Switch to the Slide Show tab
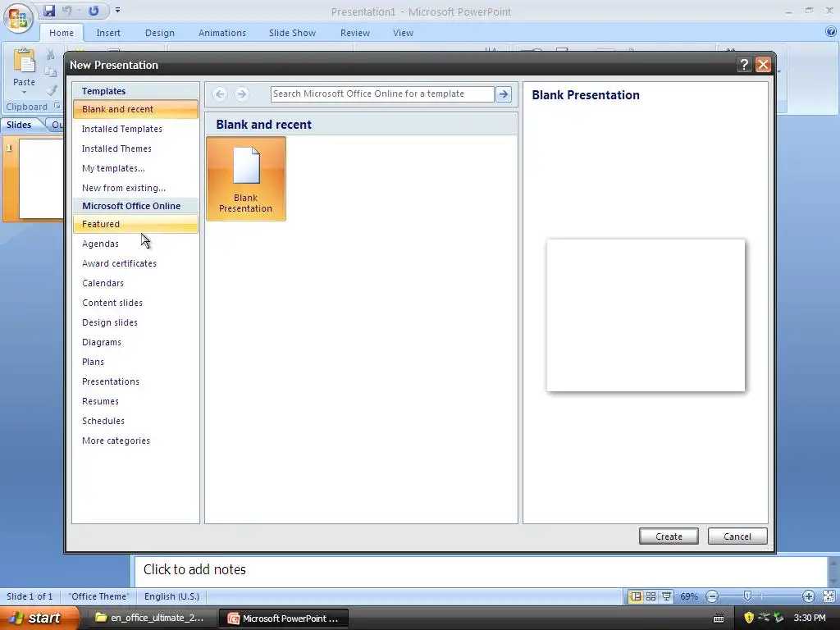The image size is (840, 630). (x=292, y=33)
